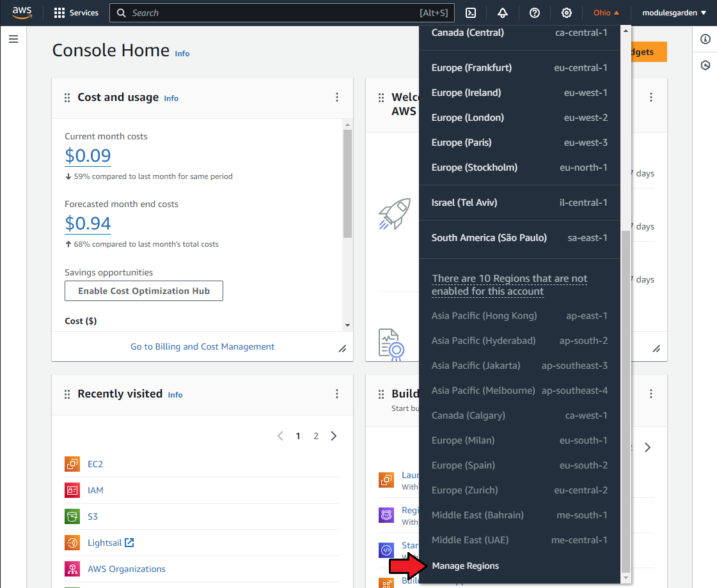Open CloudShell terminal icon
This screenshot has height=588, width=717.
tap(471, 13)
